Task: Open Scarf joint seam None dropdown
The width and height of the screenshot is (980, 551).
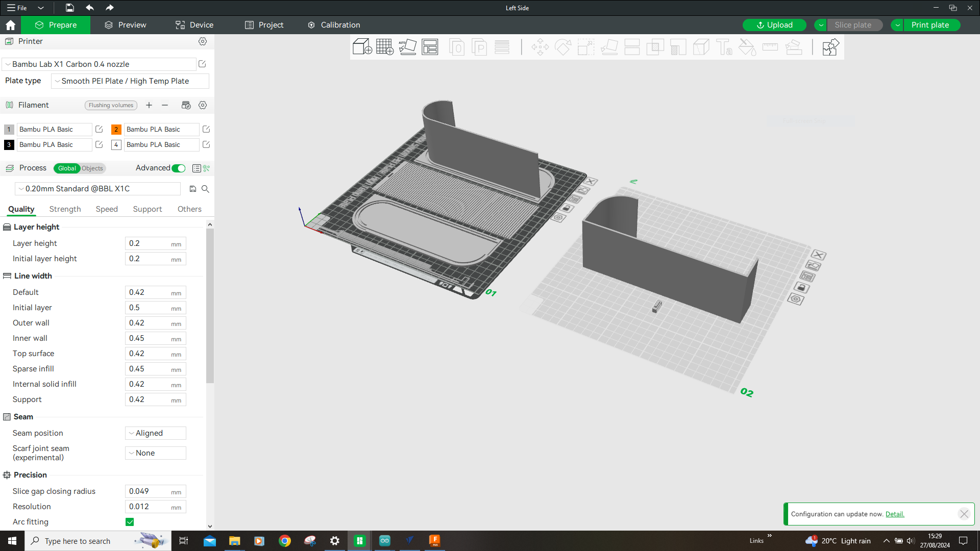Action: click(156, 453)
